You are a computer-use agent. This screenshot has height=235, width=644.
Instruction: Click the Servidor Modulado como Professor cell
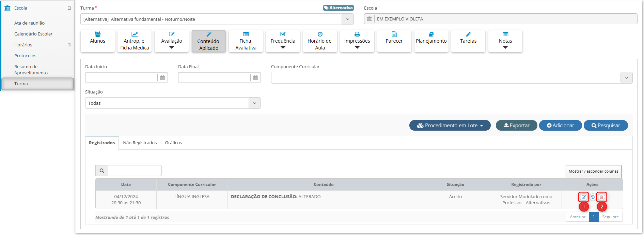[x=526, y=200]
